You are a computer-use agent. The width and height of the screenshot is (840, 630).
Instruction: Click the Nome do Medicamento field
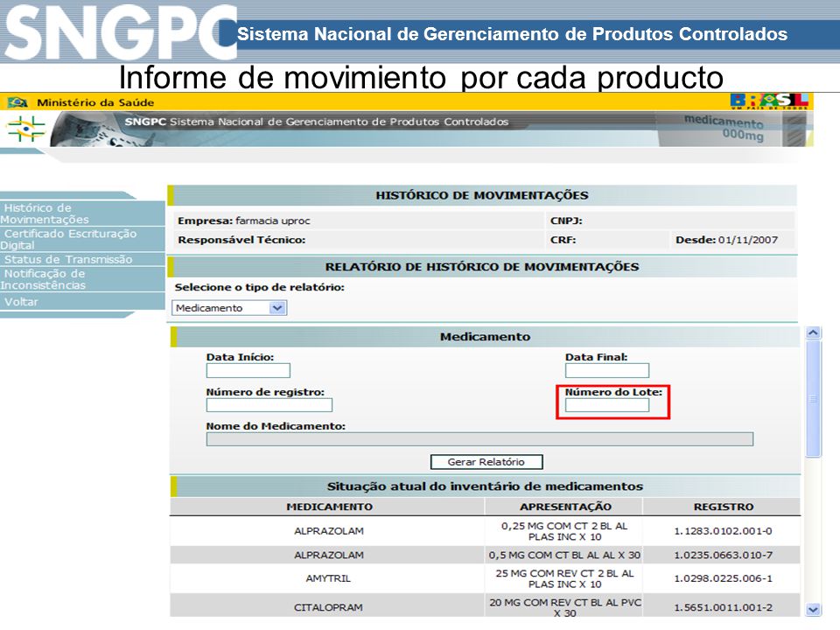click(x=479, y=439)
